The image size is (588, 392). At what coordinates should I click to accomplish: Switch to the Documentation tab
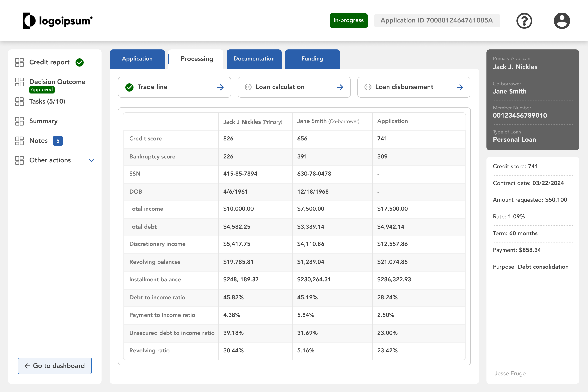point(254,59)
